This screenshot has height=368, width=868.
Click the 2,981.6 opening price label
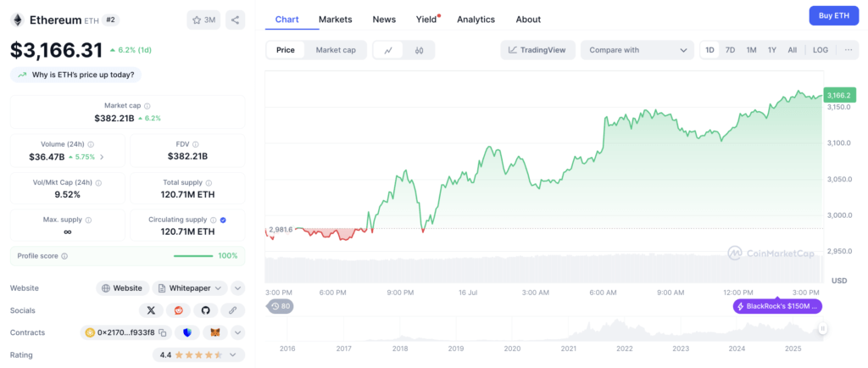point(280,230)
